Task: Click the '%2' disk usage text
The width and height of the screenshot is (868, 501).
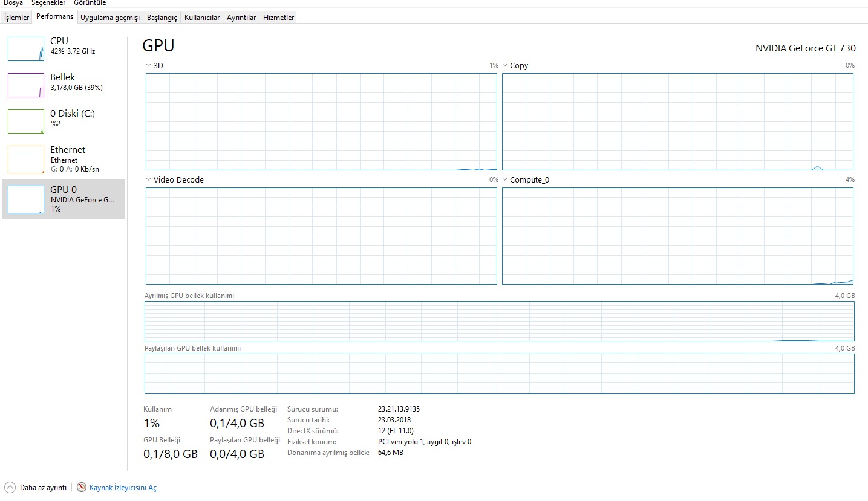Action: pyautogui.click(x=56, y=124)
